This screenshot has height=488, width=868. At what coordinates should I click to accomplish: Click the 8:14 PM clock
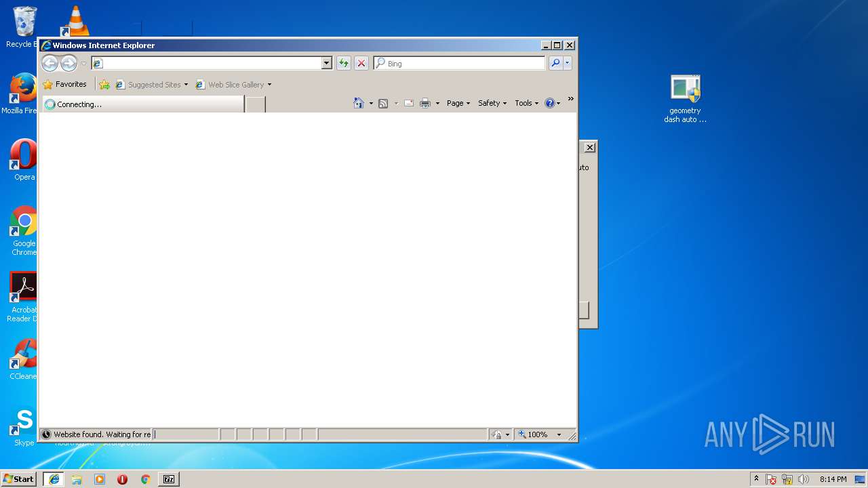pyautogui.click(x=833, y=479)
